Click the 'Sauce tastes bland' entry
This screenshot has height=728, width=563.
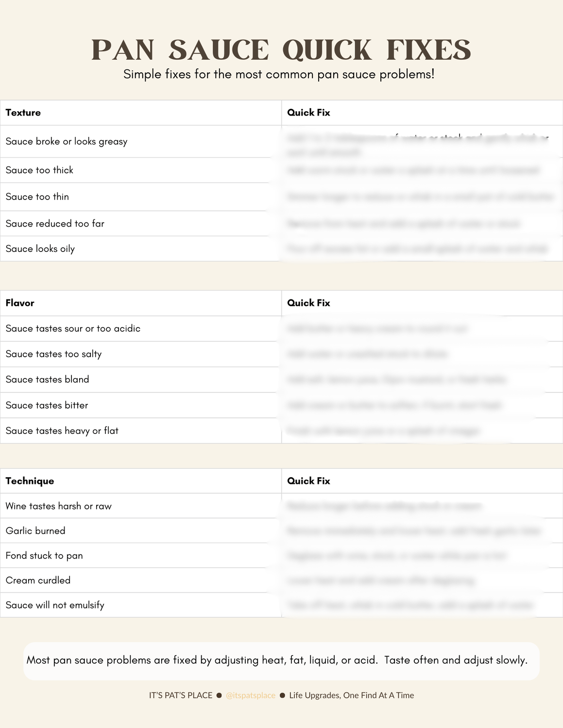(47, 380)
